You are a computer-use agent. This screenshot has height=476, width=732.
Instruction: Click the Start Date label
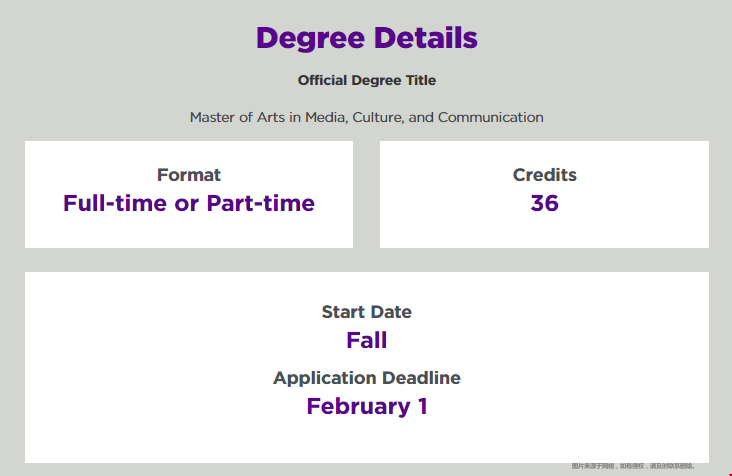[366, 312]
